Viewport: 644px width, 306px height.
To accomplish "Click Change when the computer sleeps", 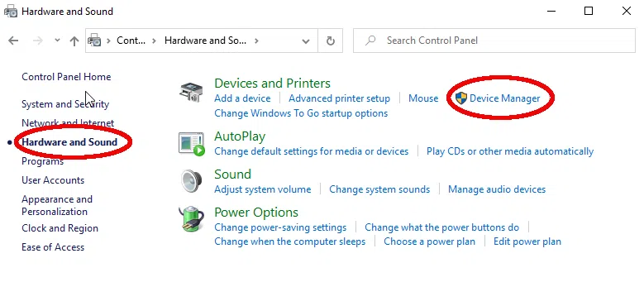I will pos(289,241).
